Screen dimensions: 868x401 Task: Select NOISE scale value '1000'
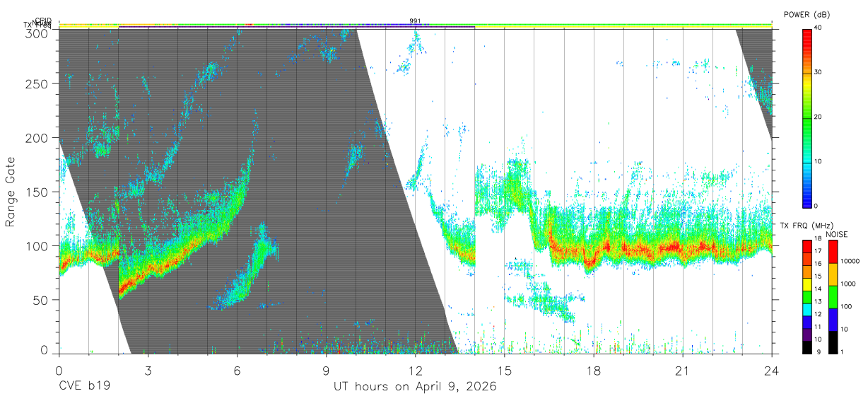(x=848, y=284)
